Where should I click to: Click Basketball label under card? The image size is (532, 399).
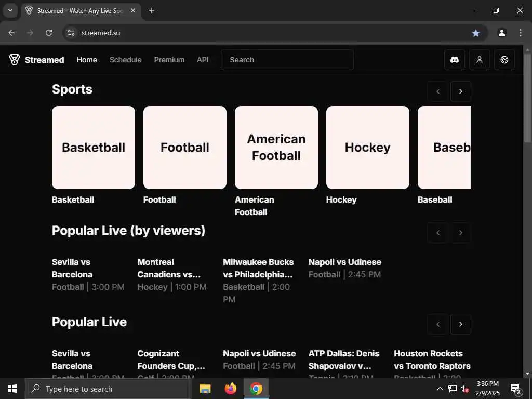(73, 200)
